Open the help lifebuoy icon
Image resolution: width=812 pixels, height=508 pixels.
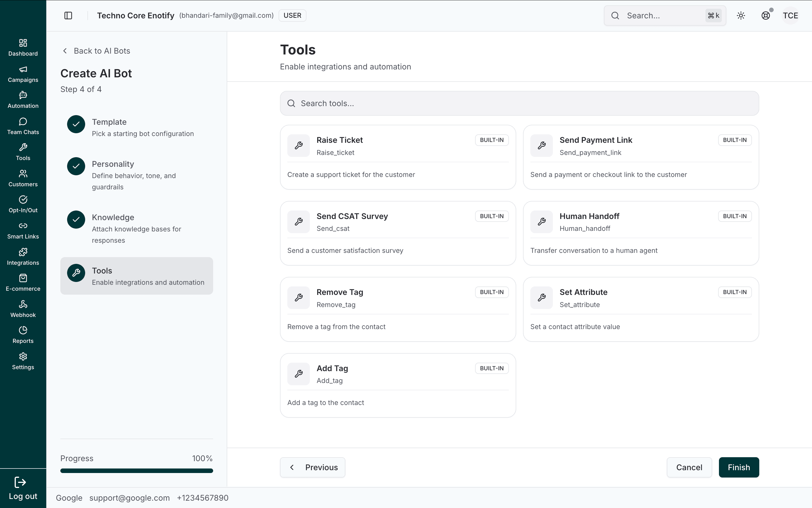766,16
